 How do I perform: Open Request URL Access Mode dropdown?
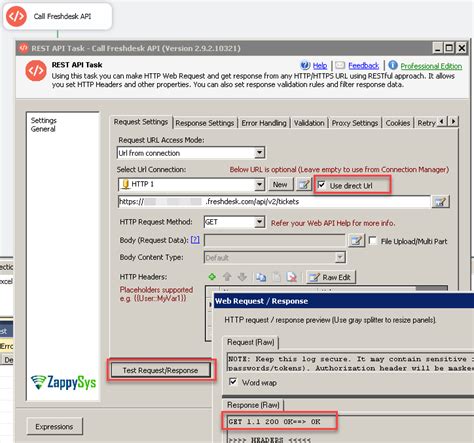point(259,153)
